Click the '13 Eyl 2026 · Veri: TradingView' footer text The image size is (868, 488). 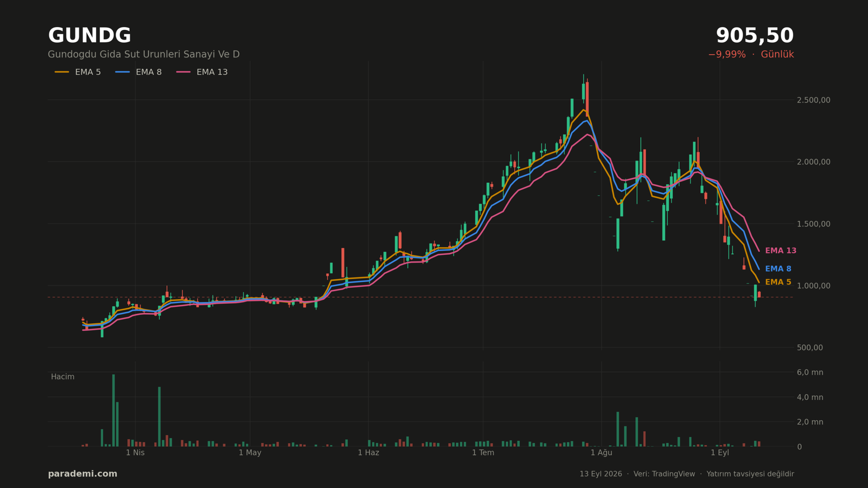637,474
